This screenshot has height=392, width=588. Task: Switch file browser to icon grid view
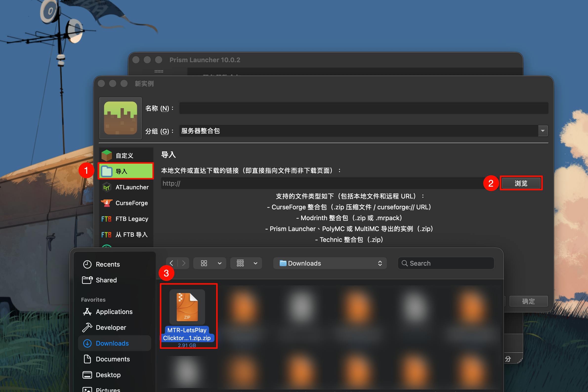click(x=204, y=263)
